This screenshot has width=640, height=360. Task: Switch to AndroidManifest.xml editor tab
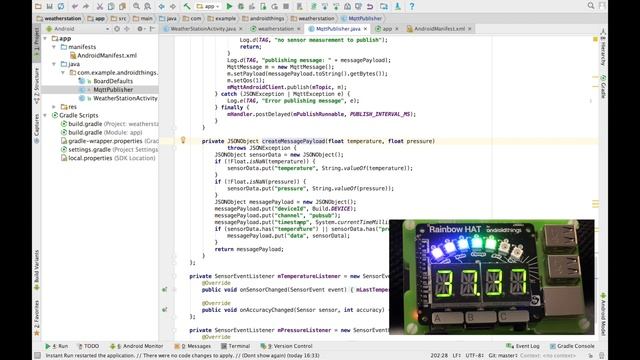click(x=439, y=29)
